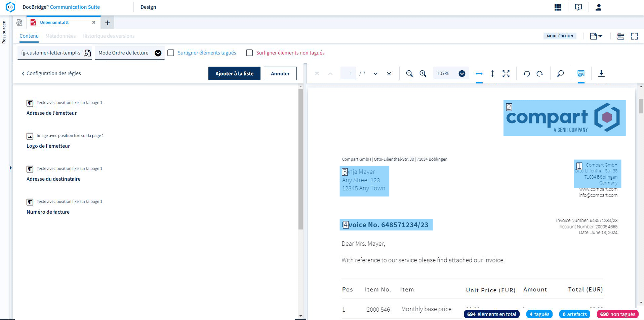Enable Surligner éléments non tagués checkbox
The height and width of the screenshot is (320, 644).
click(x=249, y=53)
